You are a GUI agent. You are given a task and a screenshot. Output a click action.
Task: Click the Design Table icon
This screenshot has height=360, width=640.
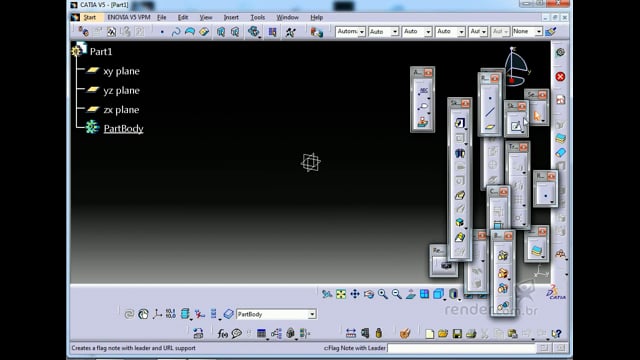[x=261, y=333]
